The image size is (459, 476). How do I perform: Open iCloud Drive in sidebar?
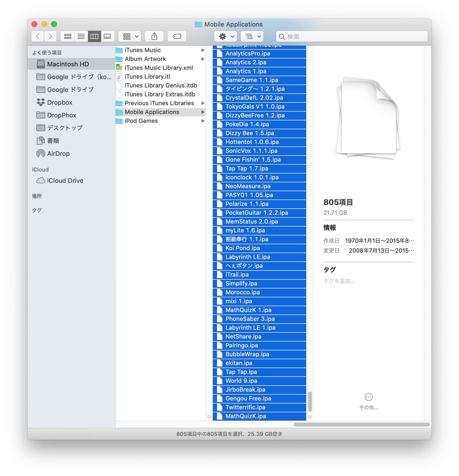tap(71, 181)
